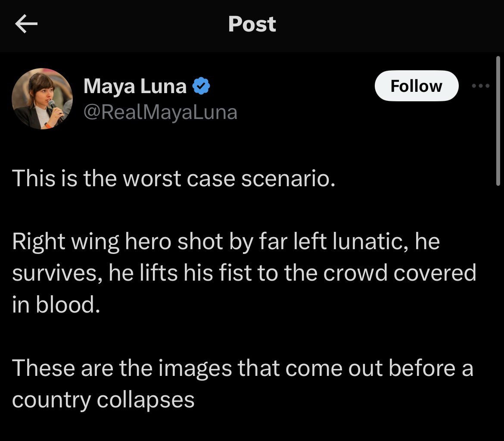Click the 'country collapses' text line
504x441 pixels.
(103, 400)
